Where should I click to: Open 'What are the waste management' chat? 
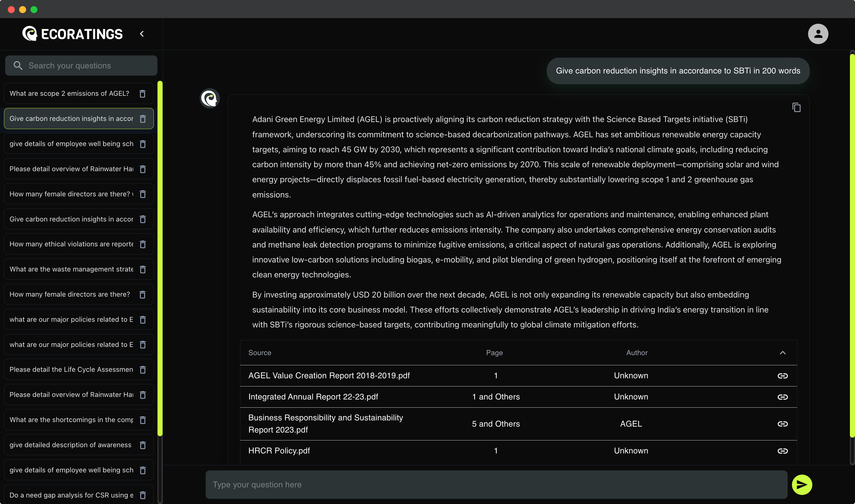pos(71,269)
